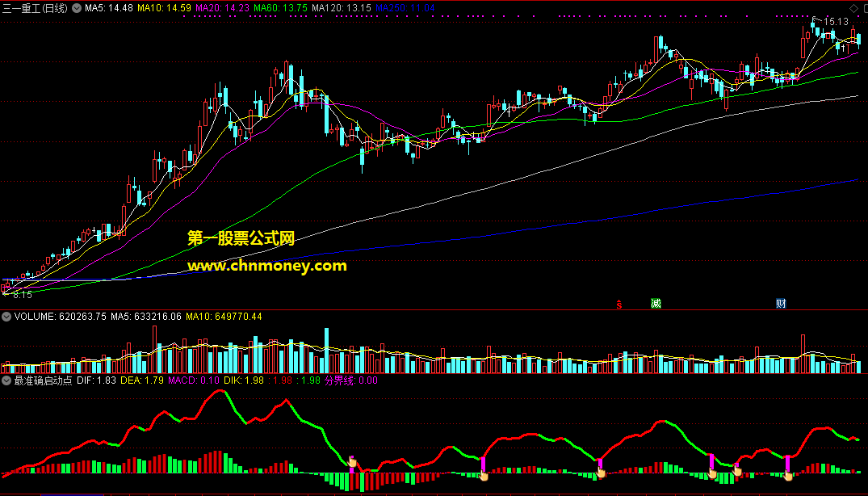
Task: Click the DIF: 1.83 value
Action: coord(97,380)
